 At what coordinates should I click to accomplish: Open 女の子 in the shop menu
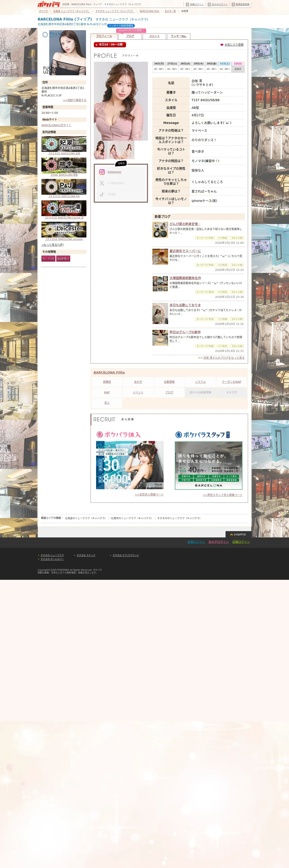click(x=138, y=382)
